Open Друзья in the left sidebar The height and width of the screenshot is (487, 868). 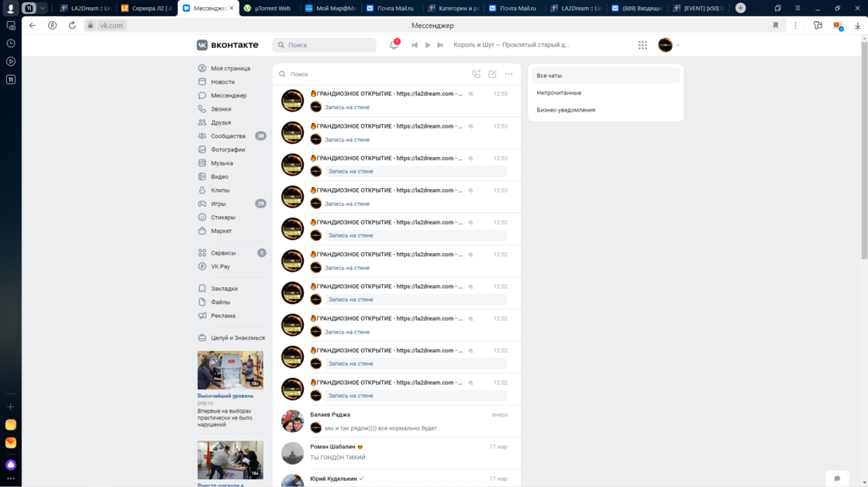[221, 122]
